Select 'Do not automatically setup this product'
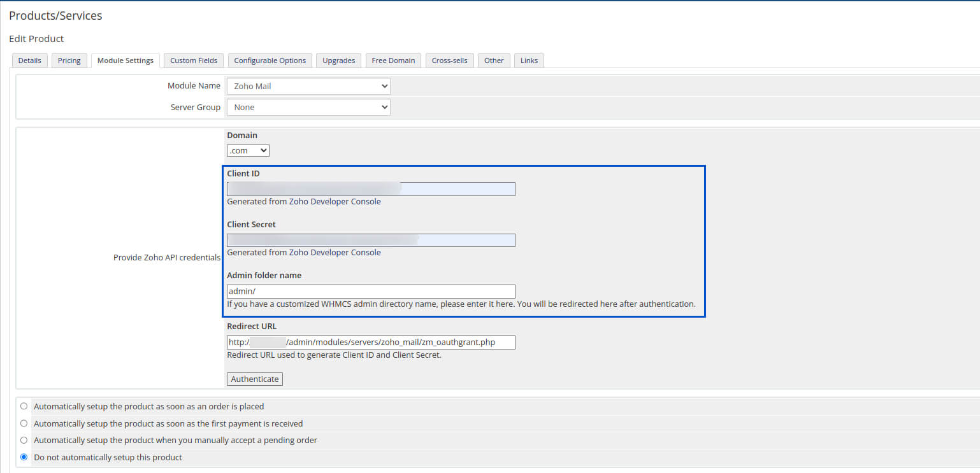Screen dimensions: 980x473 (x=24, y=457)
